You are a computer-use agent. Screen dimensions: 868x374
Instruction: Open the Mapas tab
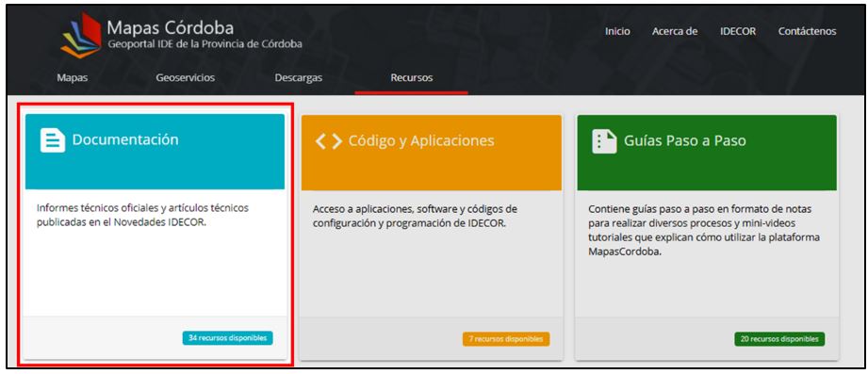tap(73, 78)
